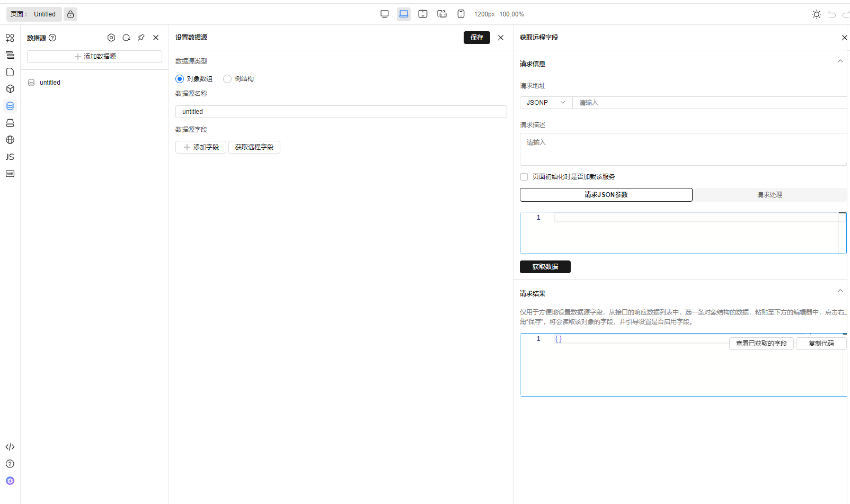This screenshot has width=850, height=504.
Task: Open the JSONP request method dropdown
Action: (546, 103)
